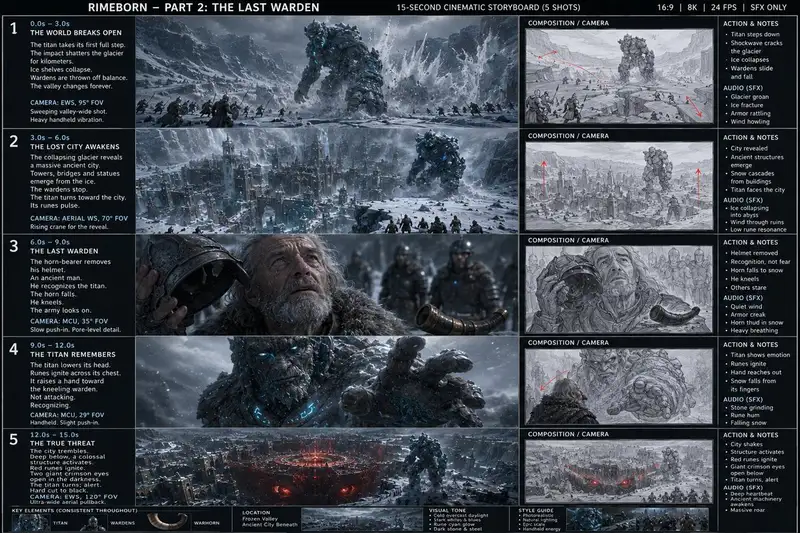Click the '24 FPS' label in the header
This screenshot has width=800, height=533.
(723, 8)
